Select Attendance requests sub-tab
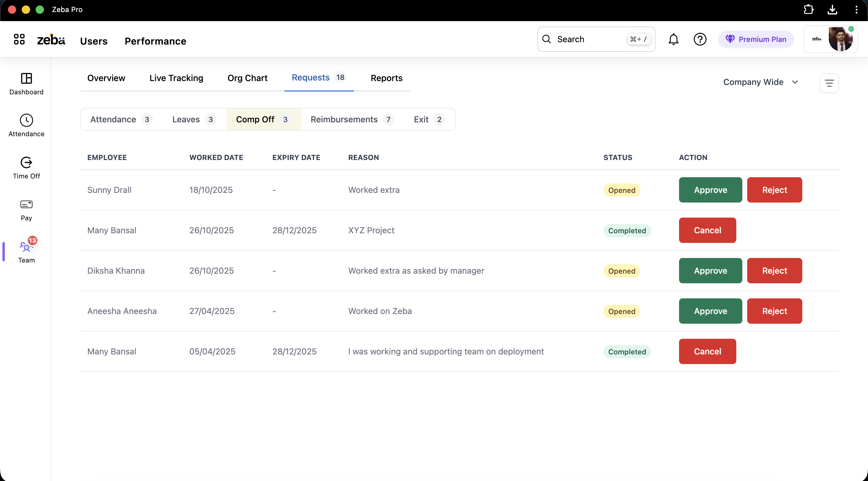This screenshot has height=481, width=868. pos(121,120)
